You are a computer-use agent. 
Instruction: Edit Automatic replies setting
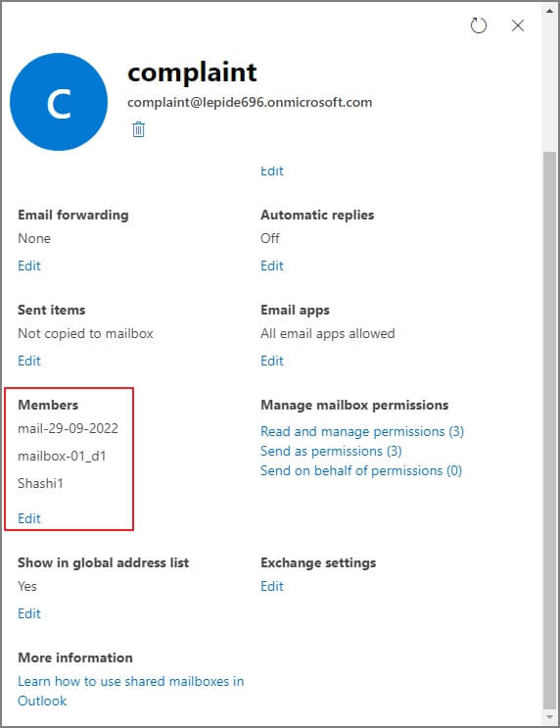pyautogui.click(x=272, y=266)
